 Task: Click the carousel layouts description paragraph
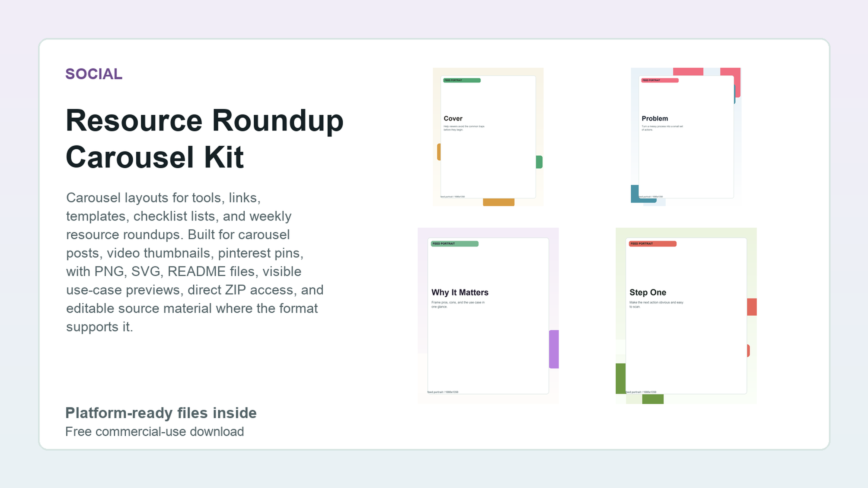pos(195,262)
